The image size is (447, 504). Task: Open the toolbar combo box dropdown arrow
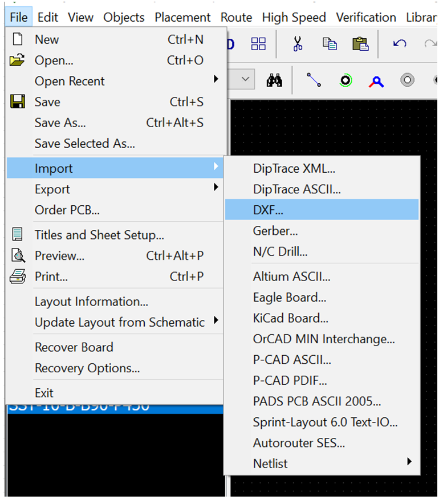[x=245, y=79]
